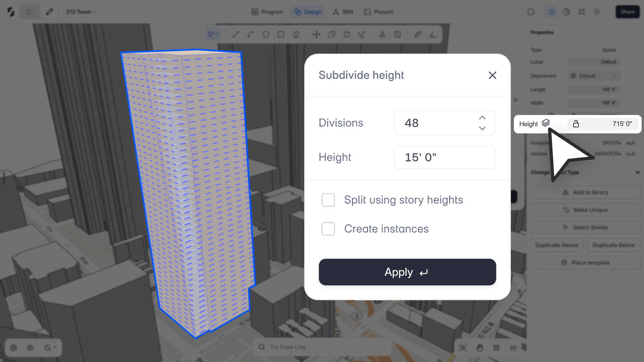Select the Arc draw tool
Screen dimensions: 644x362
251,34
